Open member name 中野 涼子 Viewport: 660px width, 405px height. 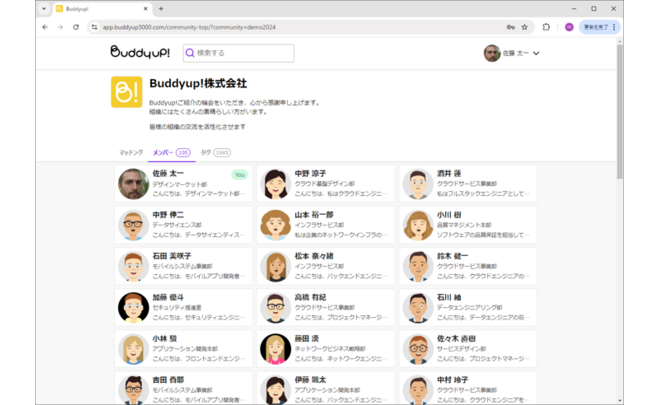310,173
